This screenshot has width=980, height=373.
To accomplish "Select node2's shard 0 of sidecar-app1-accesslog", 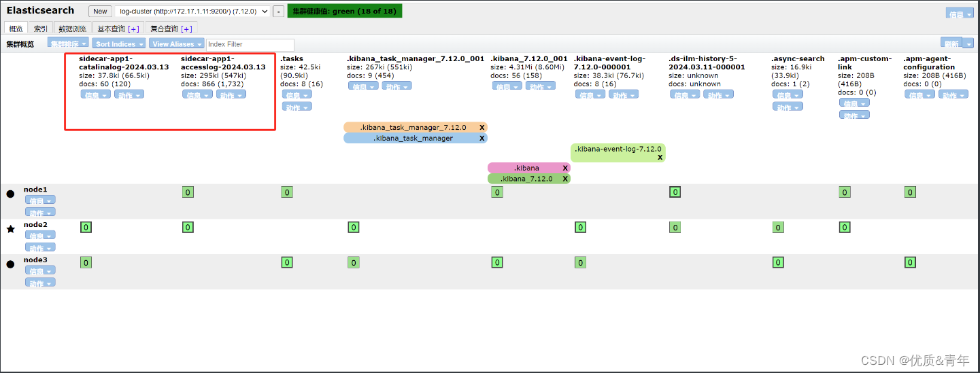I will pyautogui.click(x=188, y=227).
